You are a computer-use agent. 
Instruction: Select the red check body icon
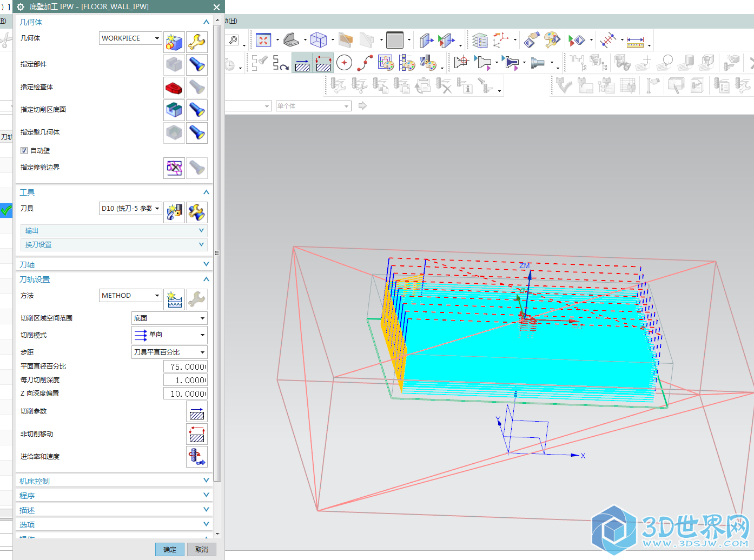[x=174, y=87]
